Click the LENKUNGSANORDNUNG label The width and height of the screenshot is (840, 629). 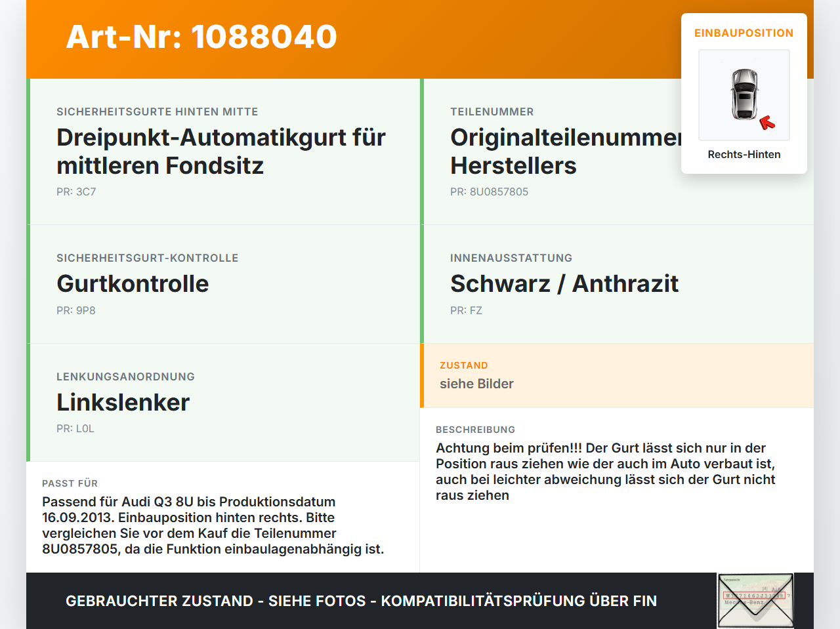tap(125, 377)
